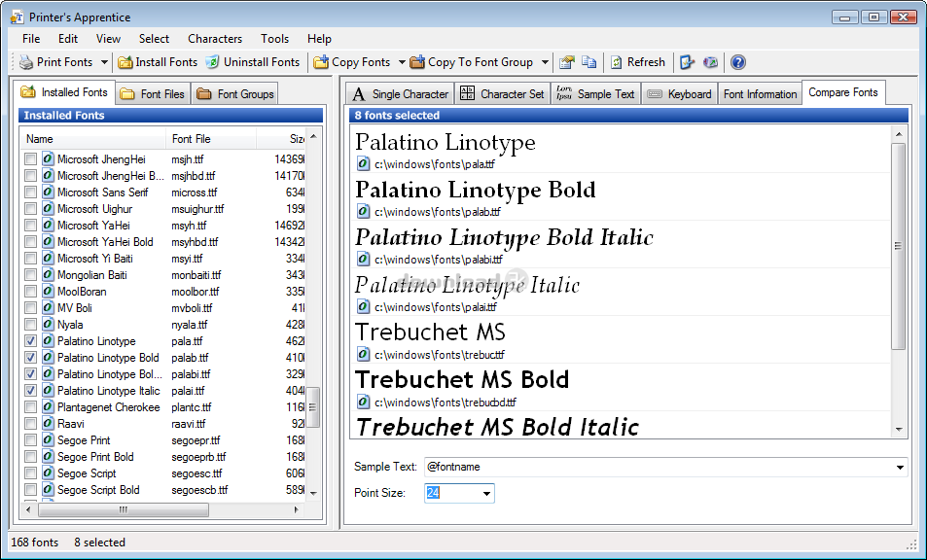
Task: Open the Sample Text combo box list
Action: click(x=899, y=468)
